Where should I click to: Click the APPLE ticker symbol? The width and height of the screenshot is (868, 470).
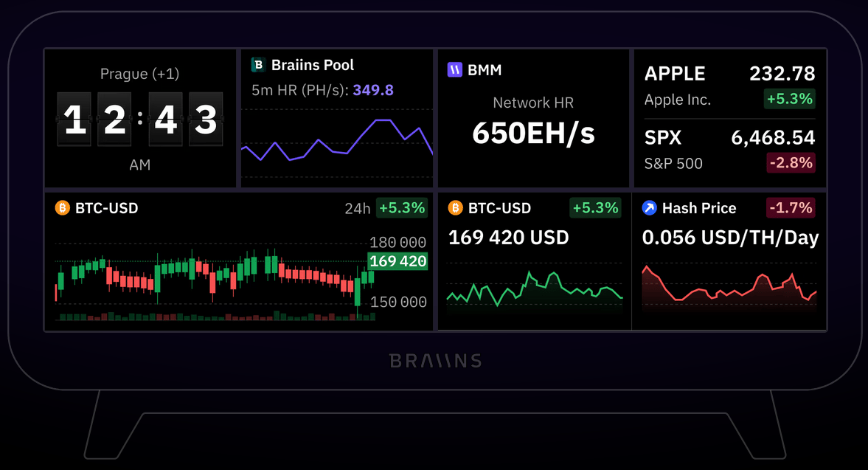(675, 74)
